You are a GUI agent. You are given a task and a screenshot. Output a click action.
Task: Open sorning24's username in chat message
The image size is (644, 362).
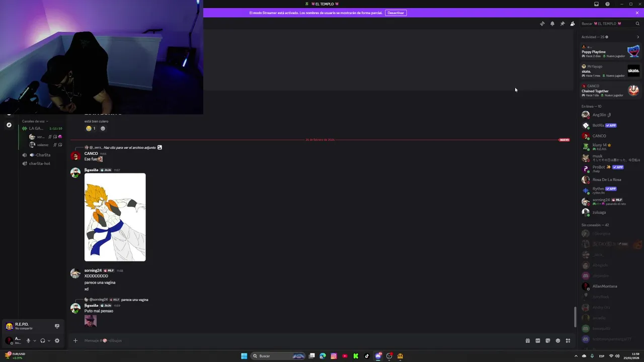pyautogui.click(x=93, y=270)
